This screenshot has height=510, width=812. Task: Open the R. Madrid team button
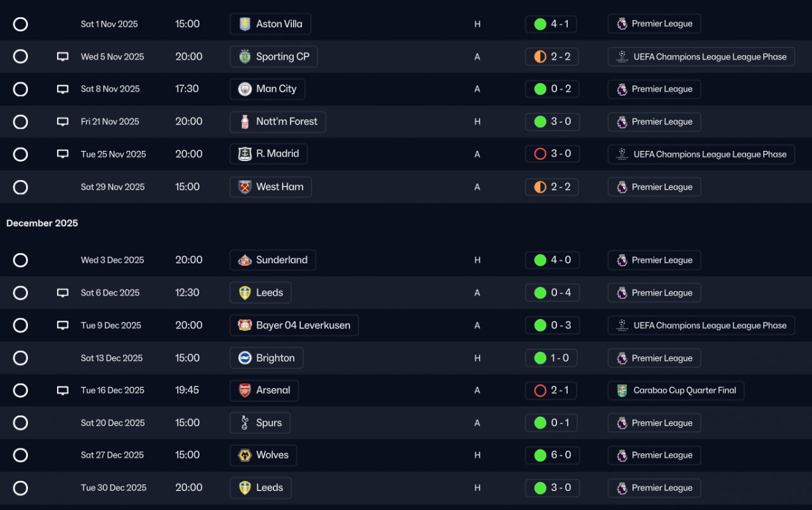pyautogui.click(x=269, y=154)
